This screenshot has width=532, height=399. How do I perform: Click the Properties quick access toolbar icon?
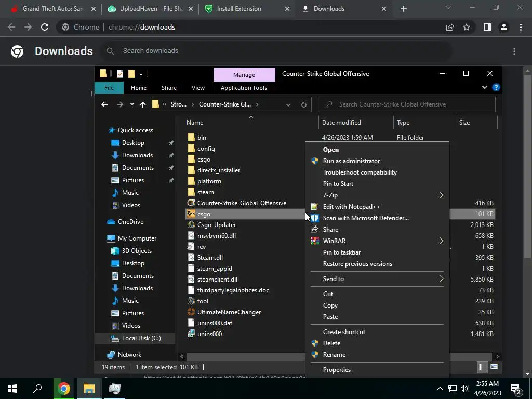[120, 74]
